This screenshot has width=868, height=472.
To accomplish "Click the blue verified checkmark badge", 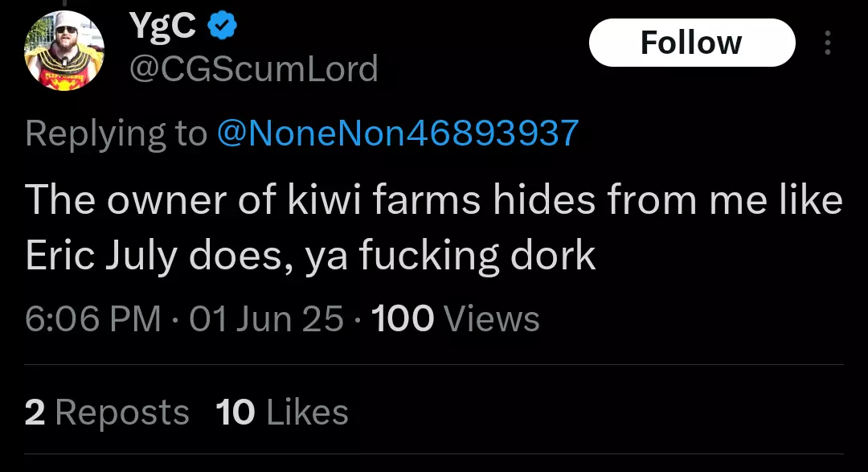I will pos(222,26).
